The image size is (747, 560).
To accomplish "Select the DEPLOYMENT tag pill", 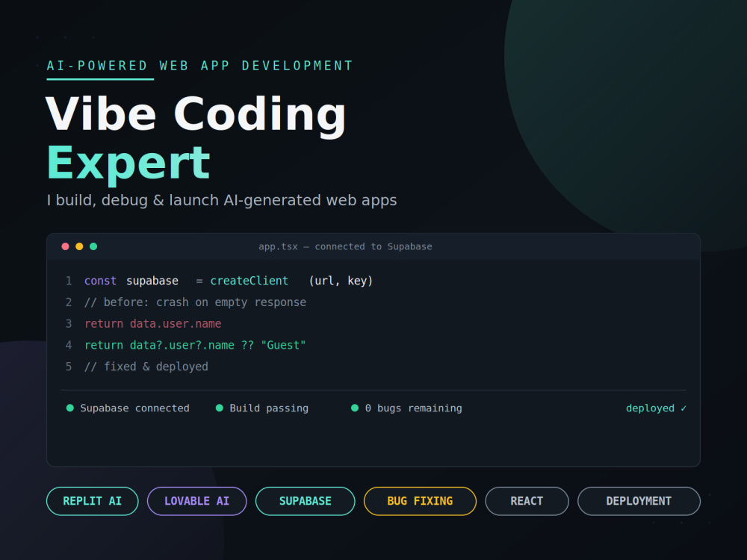I will point(639,501).
